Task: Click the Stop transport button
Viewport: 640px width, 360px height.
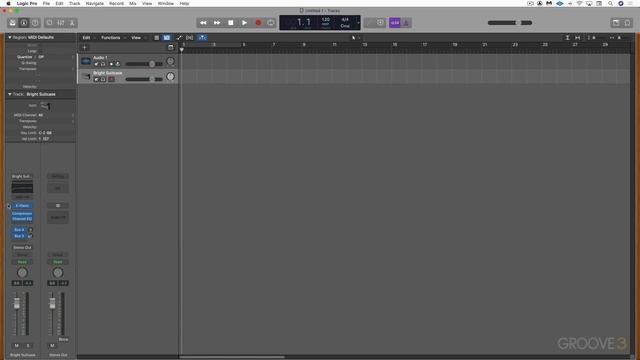Action: (231, 23)
